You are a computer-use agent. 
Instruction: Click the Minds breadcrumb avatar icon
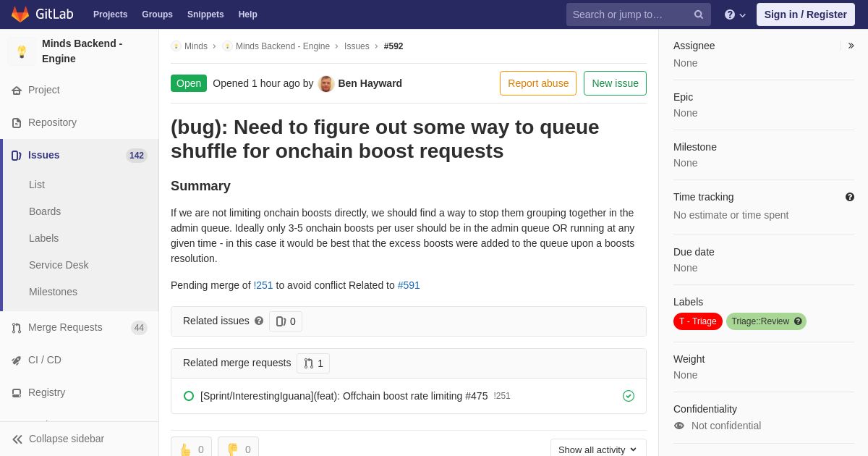[176, 46]
